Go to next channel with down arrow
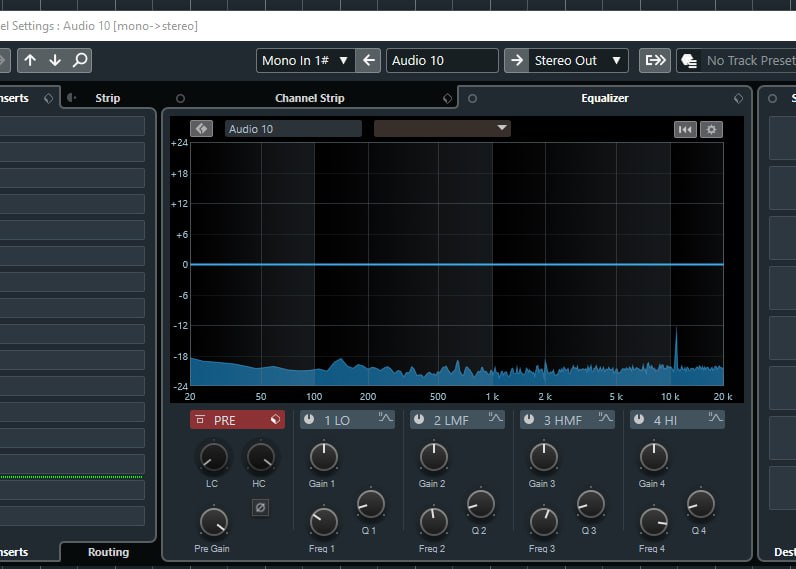The height and width of the screenshot is (569, 796). (x=55, y=60)
